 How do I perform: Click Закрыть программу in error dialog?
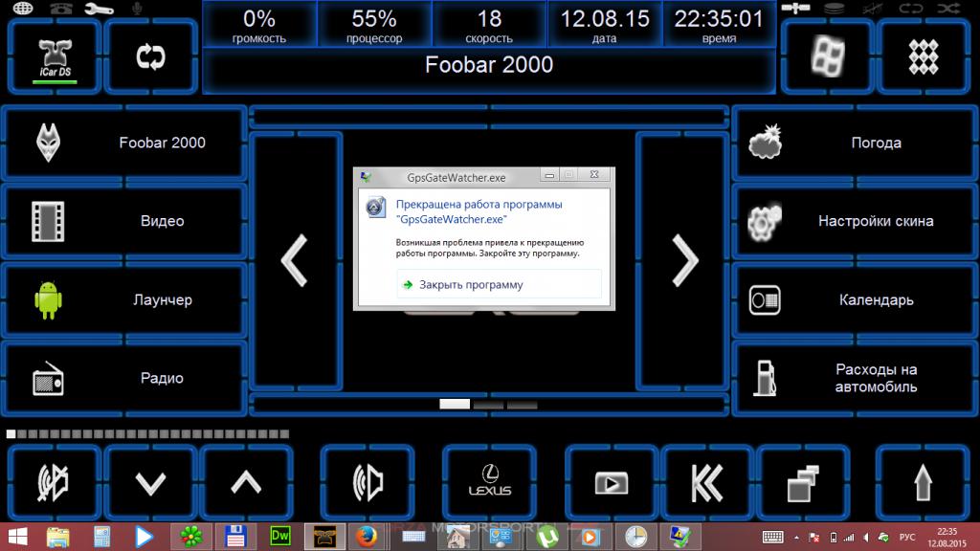(499, 285)
